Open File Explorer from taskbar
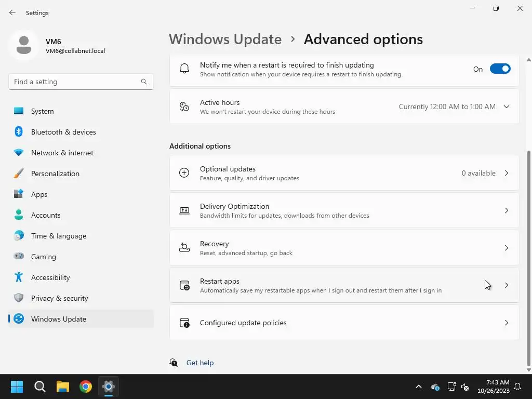 point(63,387)
